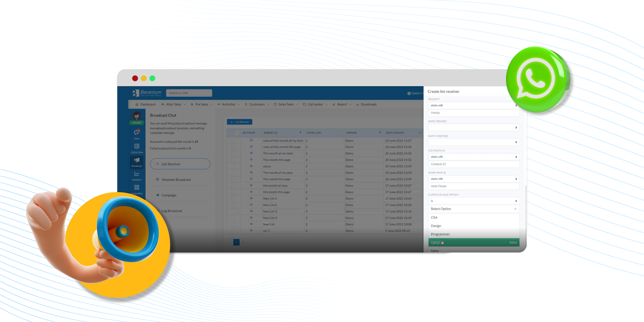Choose Design from the option list
The image size is (644, 322).
(x=474, y=226)
